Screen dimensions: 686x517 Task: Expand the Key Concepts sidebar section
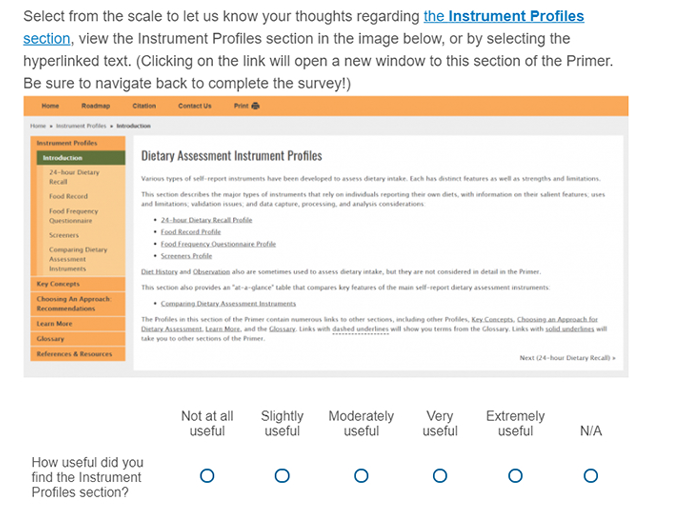click(58, 284)
